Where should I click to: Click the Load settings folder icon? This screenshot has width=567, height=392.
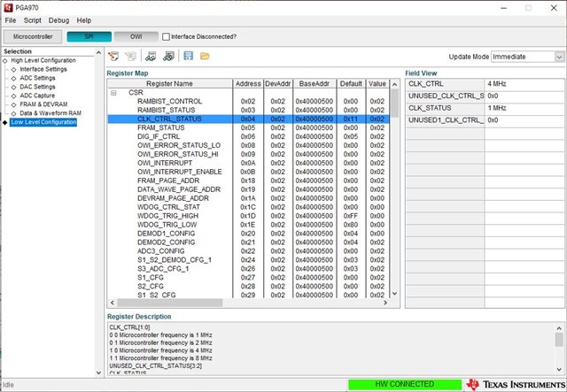tap(205, 56)
